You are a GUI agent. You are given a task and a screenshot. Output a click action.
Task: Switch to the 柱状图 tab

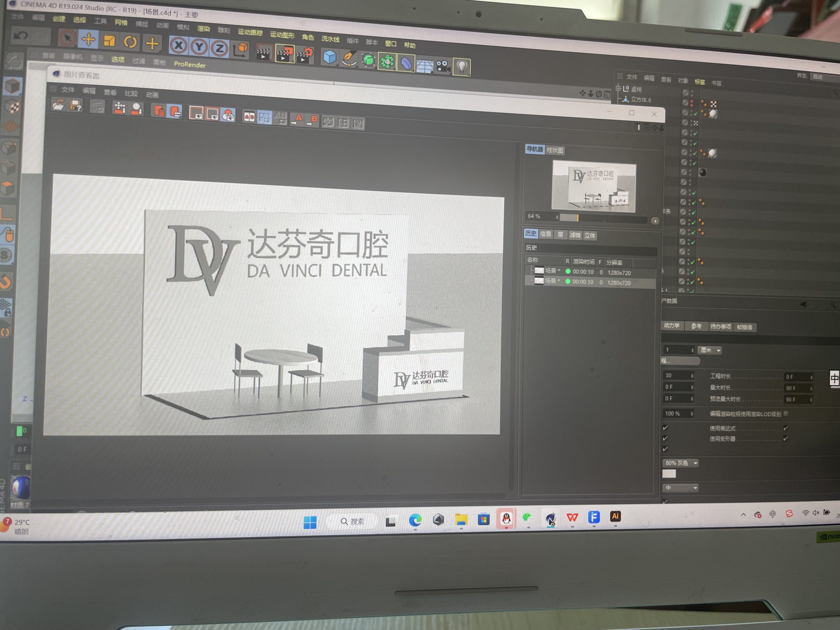555,150
